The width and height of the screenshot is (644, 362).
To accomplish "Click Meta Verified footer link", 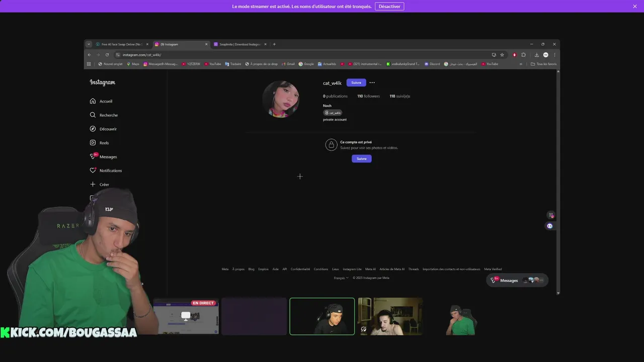I will coord(493,269).
